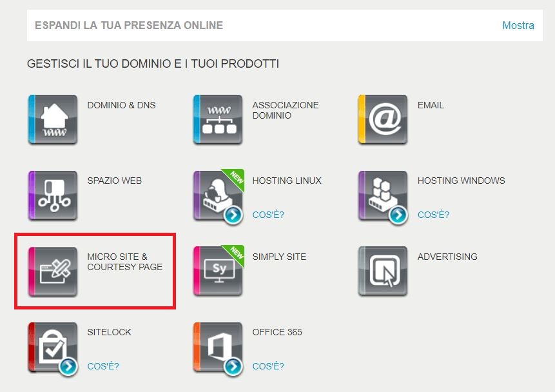This screenshot has height=392, width=555.
Task: Open the Hosting Linux penguin icon
Action: coord(218,196)
